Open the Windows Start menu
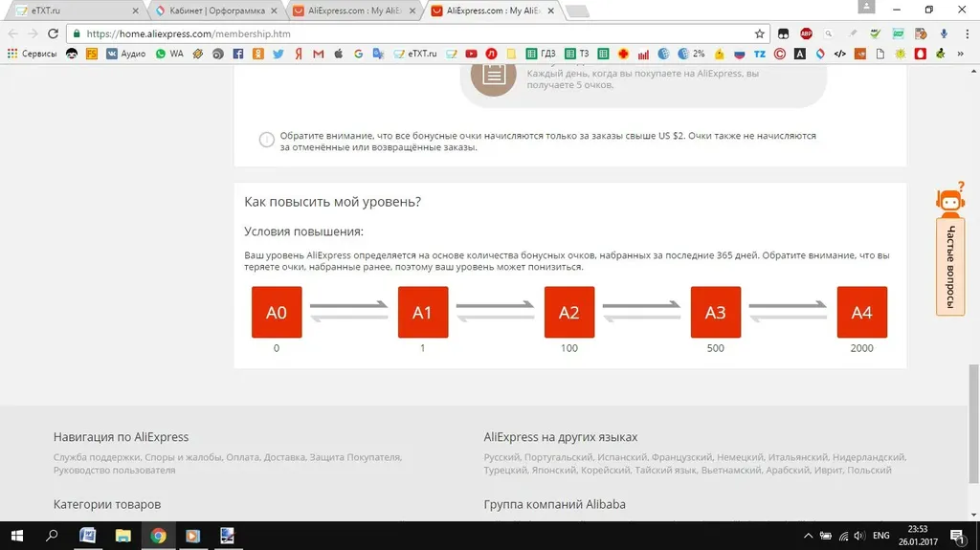The width and height of the screenshot is (980, 550). point(17,536)
